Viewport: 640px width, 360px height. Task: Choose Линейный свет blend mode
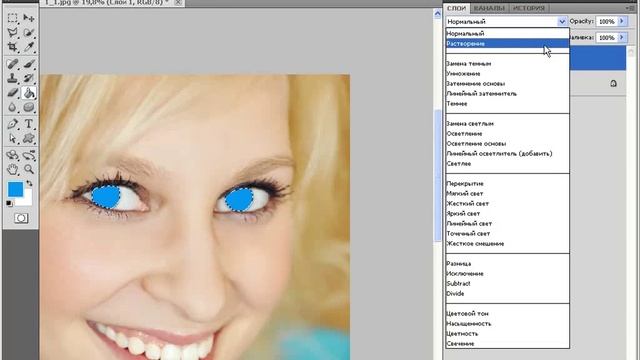click(x=507, y=224)
